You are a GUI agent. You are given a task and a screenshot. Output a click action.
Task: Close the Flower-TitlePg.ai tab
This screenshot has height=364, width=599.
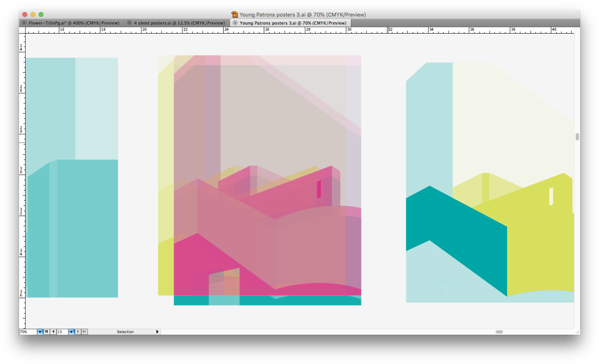tap(24, 23)
